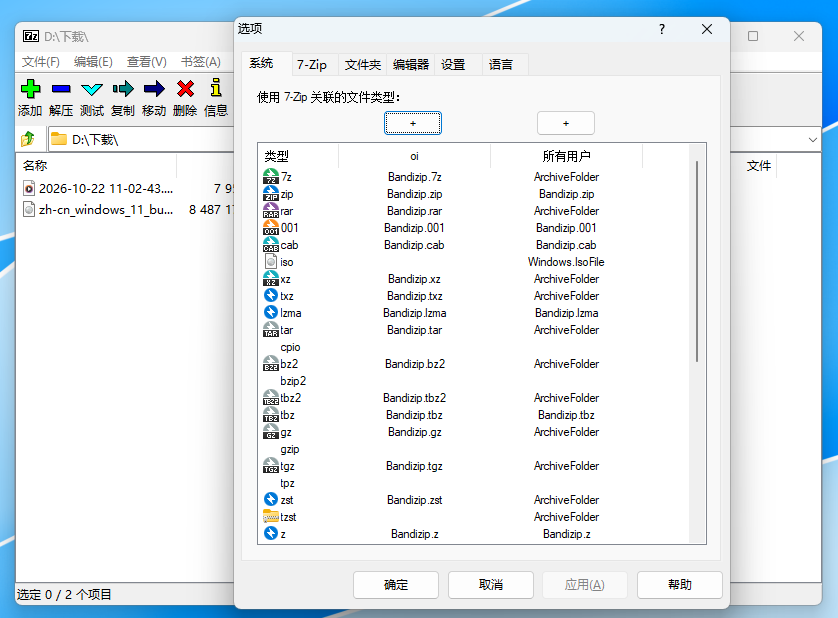Click the 所有用户 column header

(x=566, y=156)
